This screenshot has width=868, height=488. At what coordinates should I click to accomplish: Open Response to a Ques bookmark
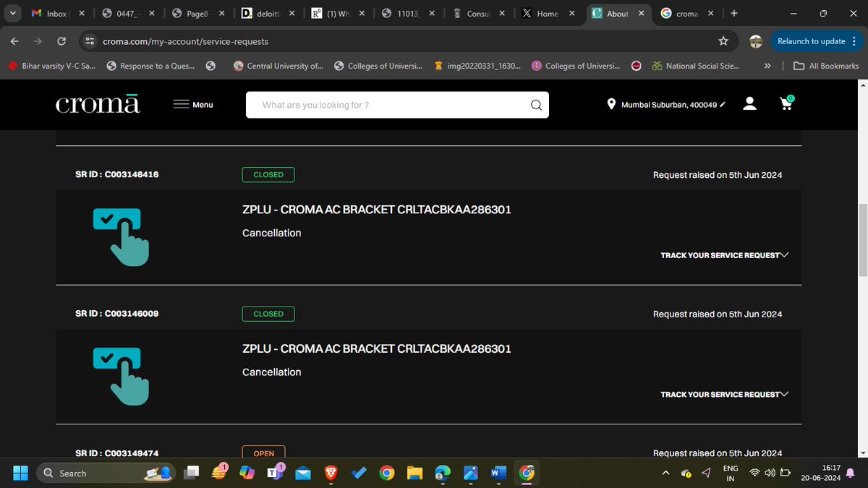click(150, 66)
